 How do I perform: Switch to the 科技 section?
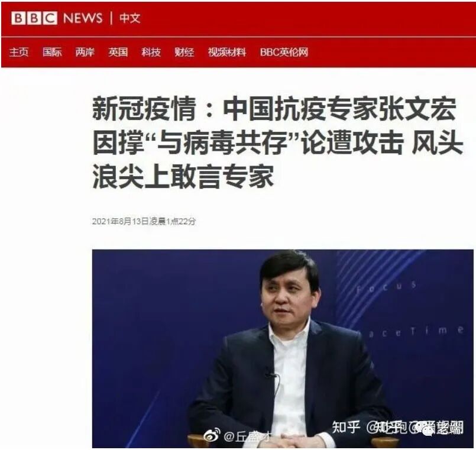151,52
